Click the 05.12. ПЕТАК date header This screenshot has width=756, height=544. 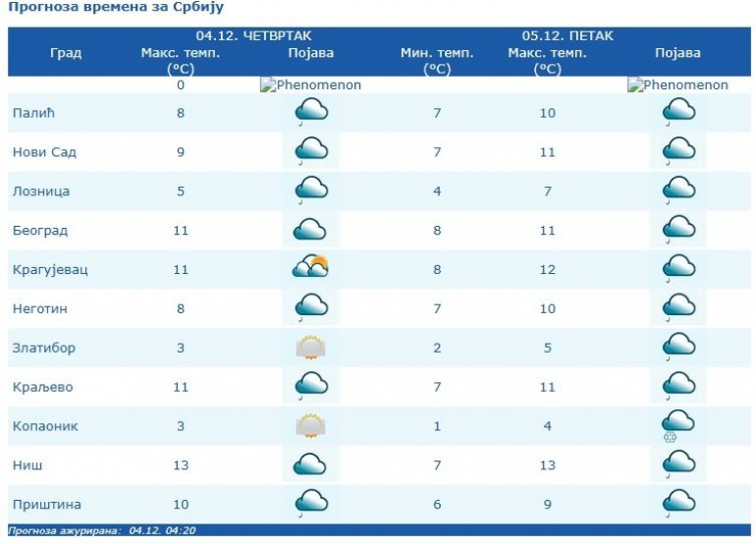[x=567, y=35]
